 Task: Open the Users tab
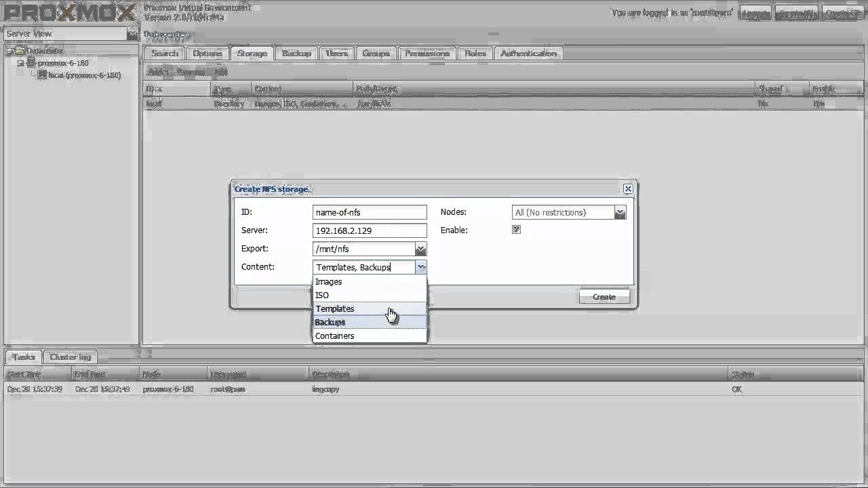click(336, 54)
